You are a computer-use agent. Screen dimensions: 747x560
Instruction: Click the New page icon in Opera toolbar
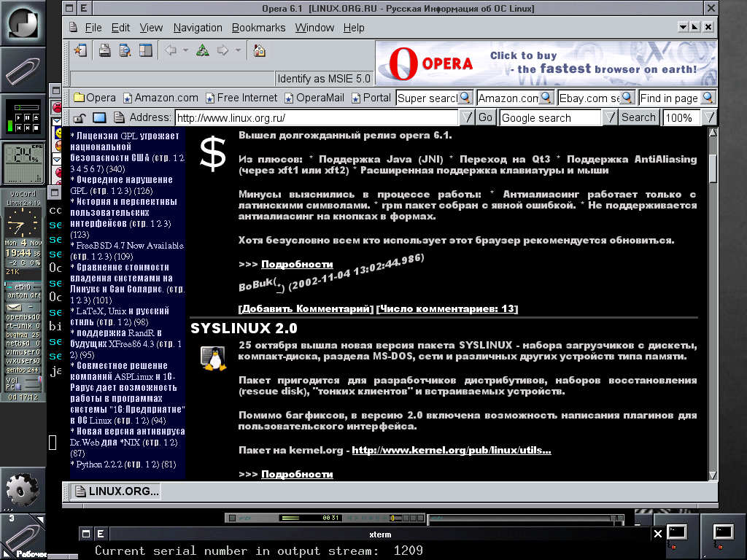point(80,50)
